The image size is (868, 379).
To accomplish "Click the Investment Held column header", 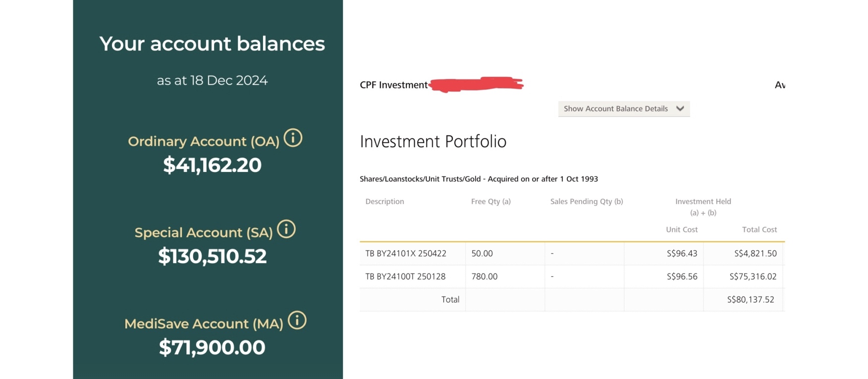I will click(703, 202).
